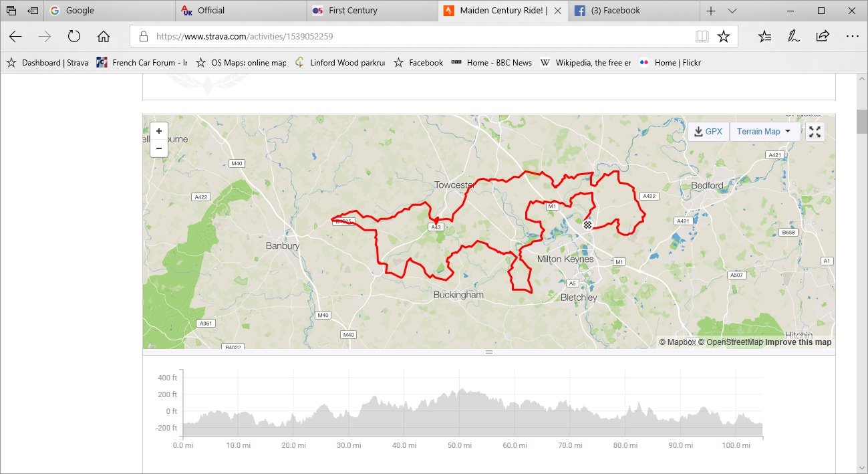Open the OpenStreetMap attribution link
Screen dimensions: 868x474
730,342
